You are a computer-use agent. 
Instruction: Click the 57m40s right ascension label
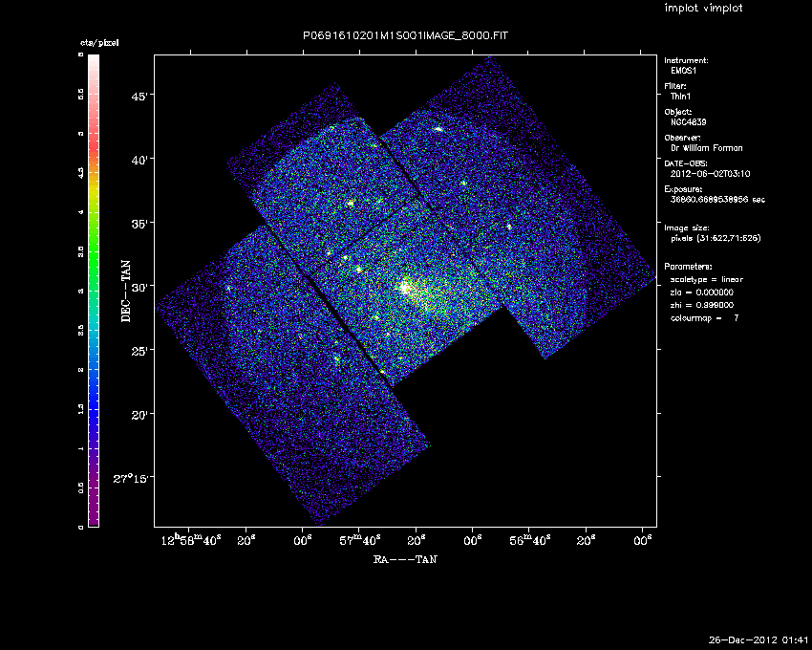[359, 541]
